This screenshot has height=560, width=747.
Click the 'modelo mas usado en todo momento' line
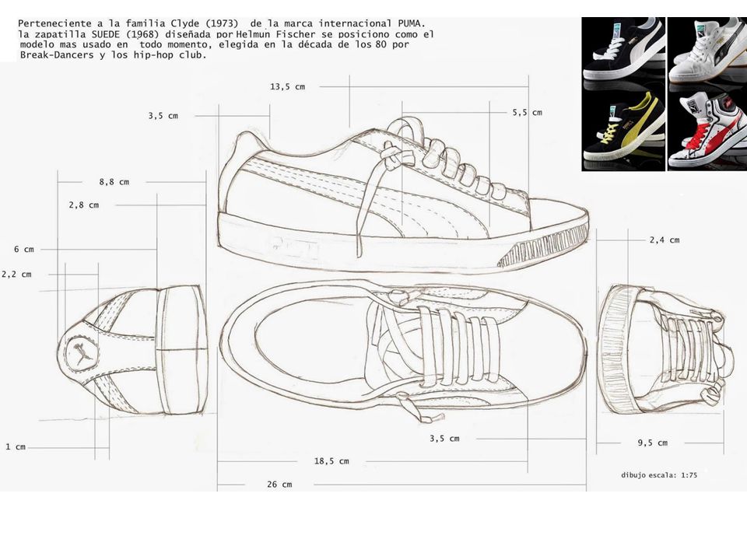(x=215, y=44)
